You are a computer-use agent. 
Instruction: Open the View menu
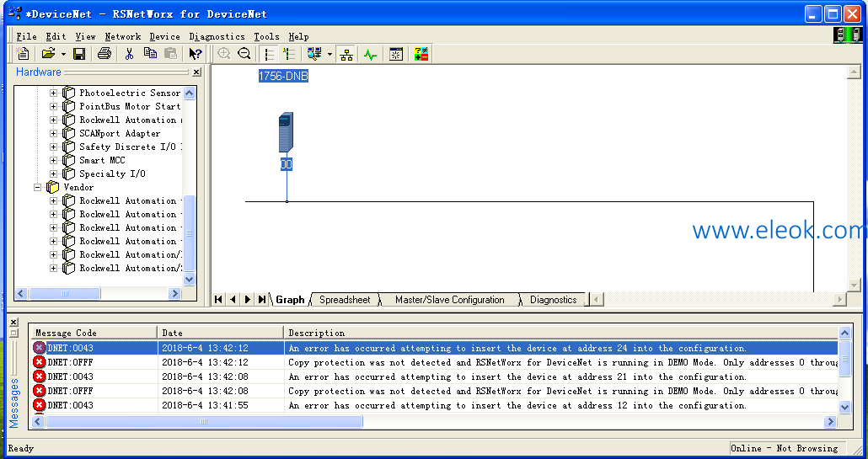click(x=85, y=36)
